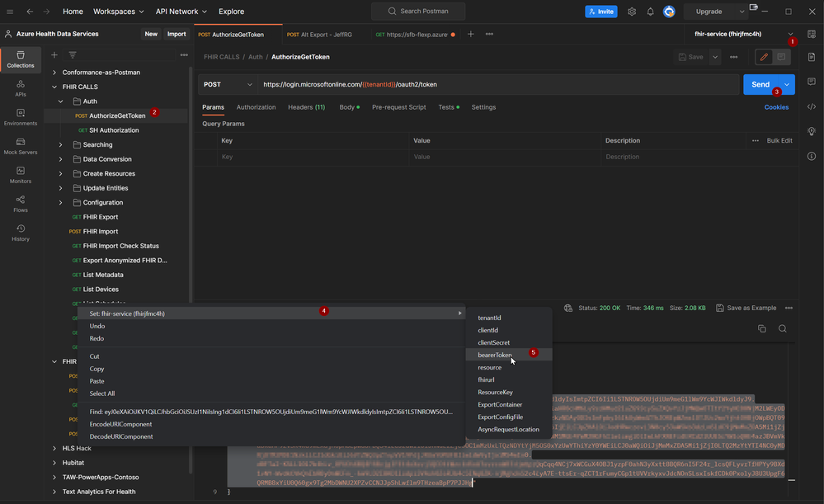Open the settings gear icon
824x504 pixels.
pyautogui.click(x=632, y=11)
